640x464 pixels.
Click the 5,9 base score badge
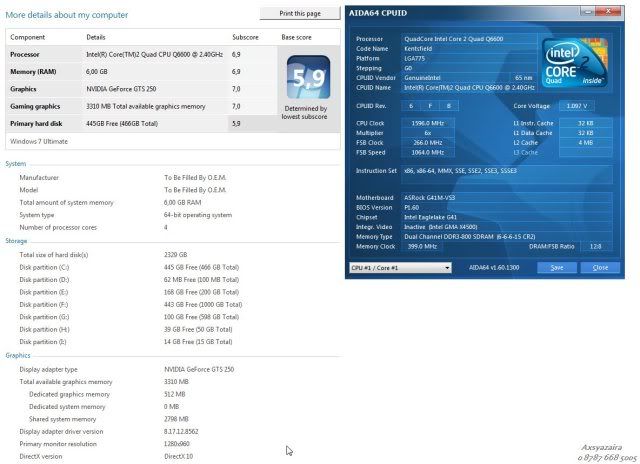[308, 77]
